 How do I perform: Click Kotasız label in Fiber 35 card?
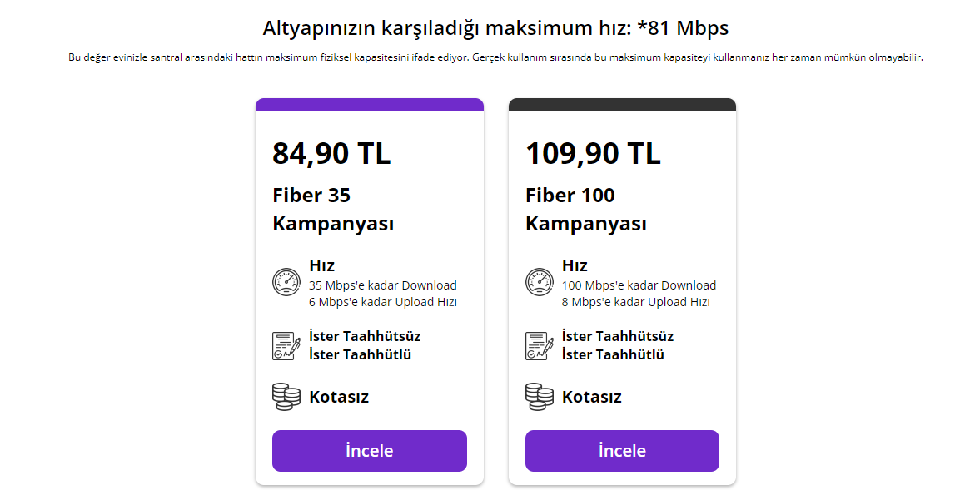click(339, 397)
